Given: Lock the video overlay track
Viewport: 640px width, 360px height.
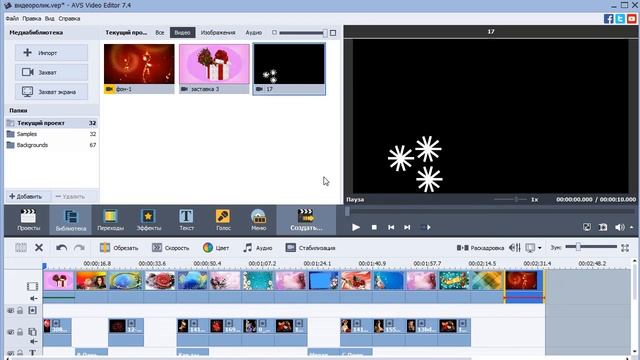Looking at the screenshot, I should point(20,332).
